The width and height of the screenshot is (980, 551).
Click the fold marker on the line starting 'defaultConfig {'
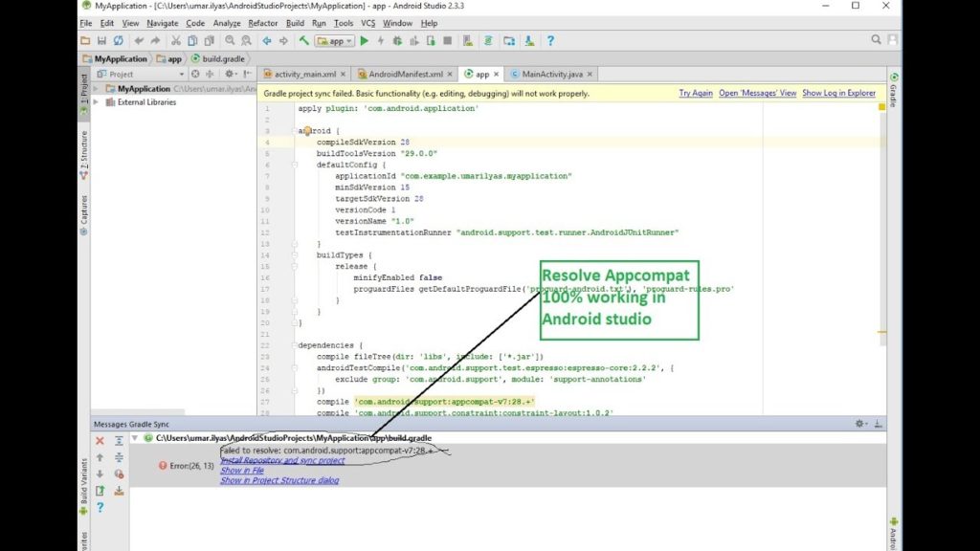pos(295,165)
